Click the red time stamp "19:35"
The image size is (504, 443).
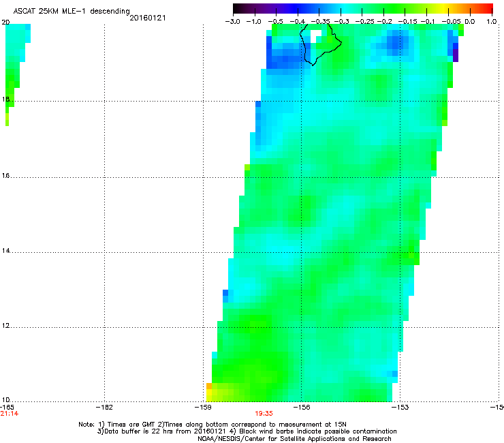tap(264, 414)
